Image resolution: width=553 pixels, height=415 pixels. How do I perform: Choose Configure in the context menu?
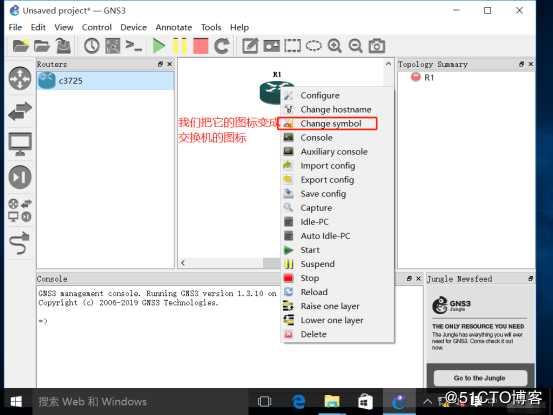[338, 95]
